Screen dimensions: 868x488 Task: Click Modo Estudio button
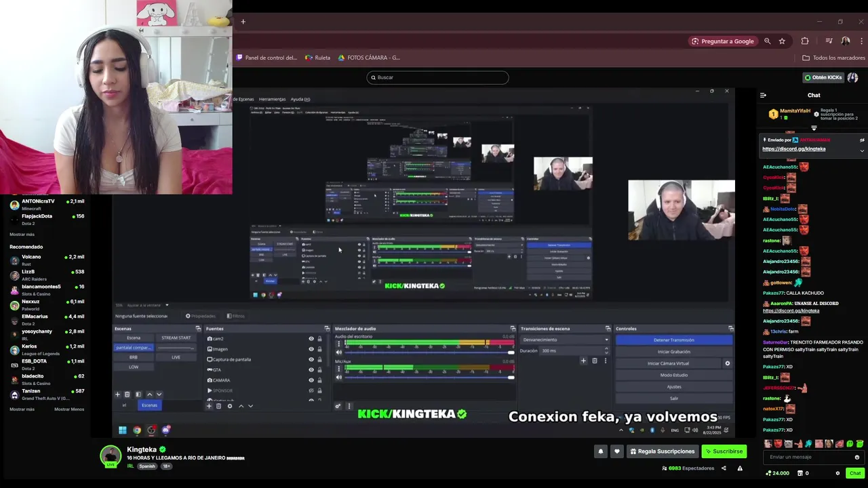pyautogui.click(x=673, y=375)
